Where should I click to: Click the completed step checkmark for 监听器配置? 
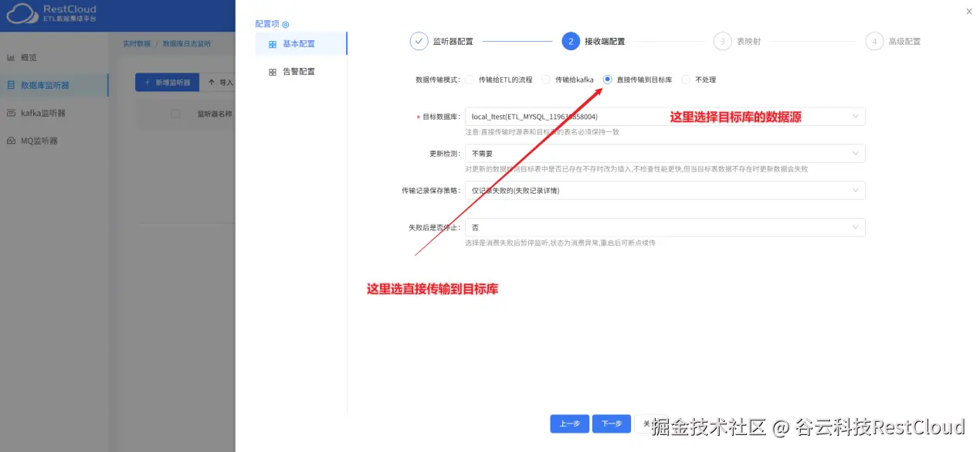point(419,41)
